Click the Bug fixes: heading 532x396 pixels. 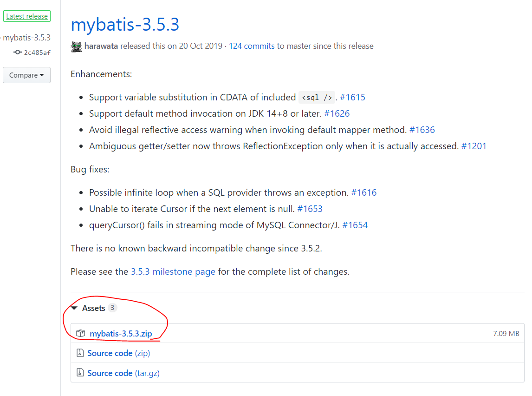90,169
